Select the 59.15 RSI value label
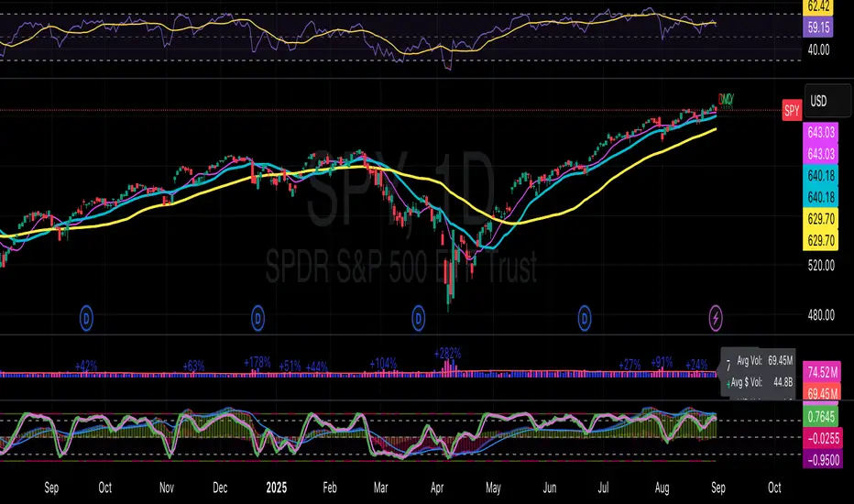This screenshot has height=504, width=854. (x=818, y=27)
